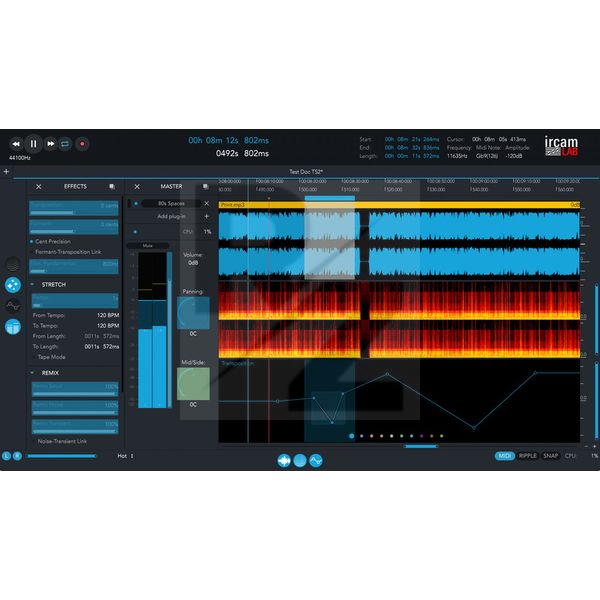Start recording with the red record button
The height and width of the screenshot is (600, 600).
[x=82, y=144]
